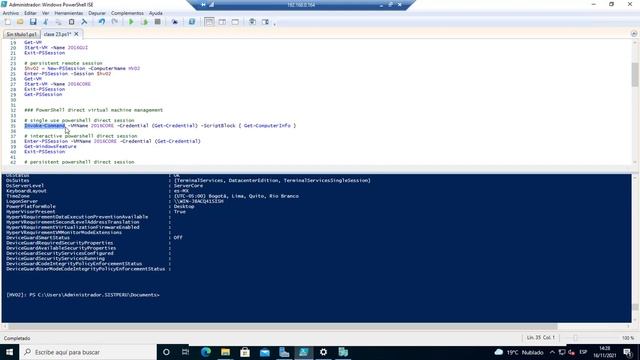Show Command add-on pane icon
The image size is (640, 360).
pos(265,22)
